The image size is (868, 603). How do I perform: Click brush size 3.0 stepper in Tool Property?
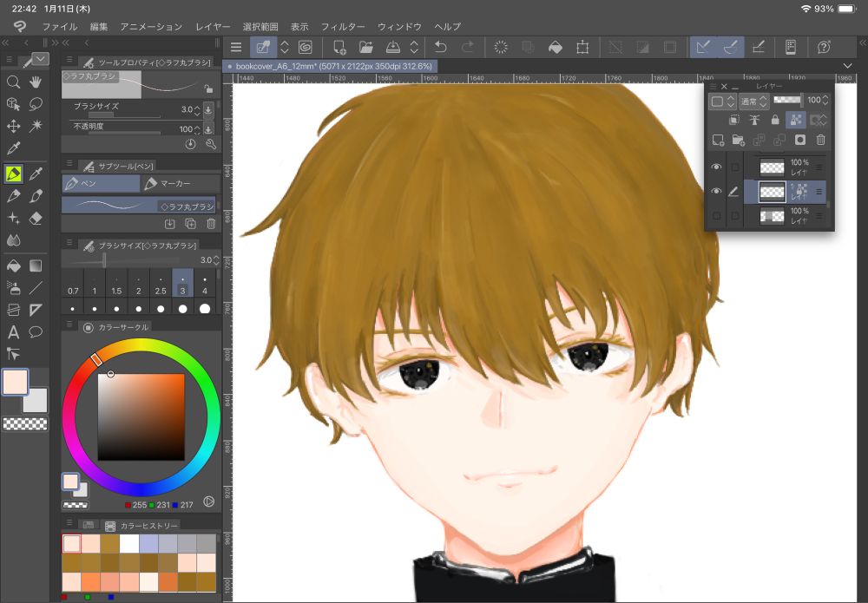coord(196,109)
